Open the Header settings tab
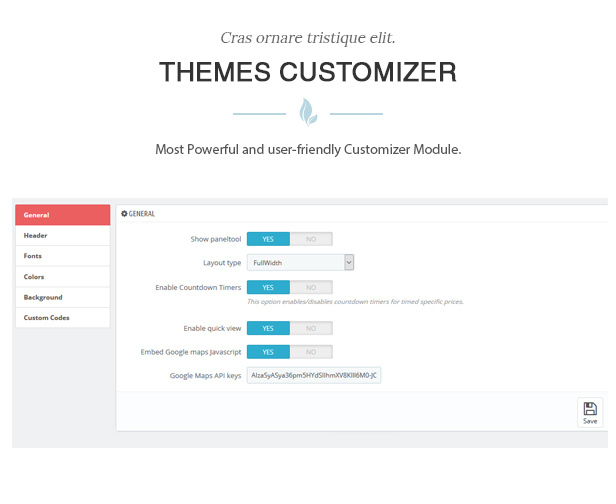616x504 pixels. tap(62, 236)
